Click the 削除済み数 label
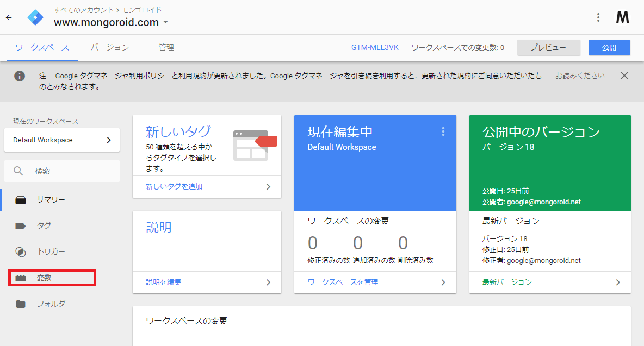The height and width of the screenshot is (346, 644). click(x=416, y=260)
